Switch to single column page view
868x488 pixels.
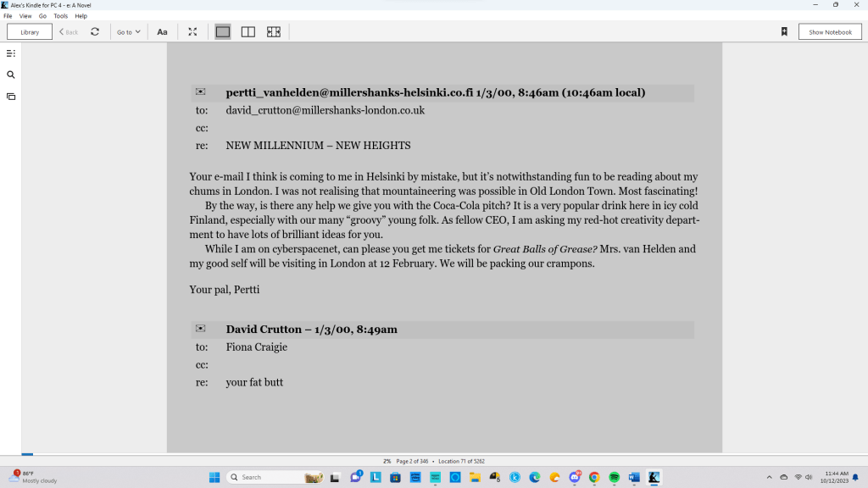tap(223, 32)
